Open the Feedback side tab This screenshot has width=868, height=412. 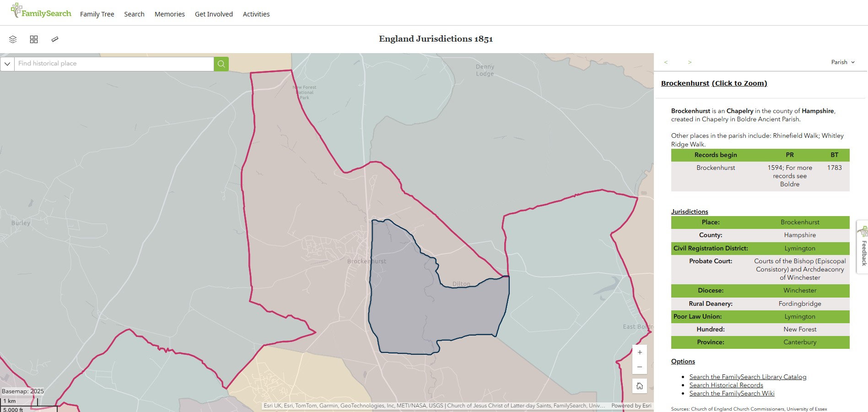pos(863,249)
